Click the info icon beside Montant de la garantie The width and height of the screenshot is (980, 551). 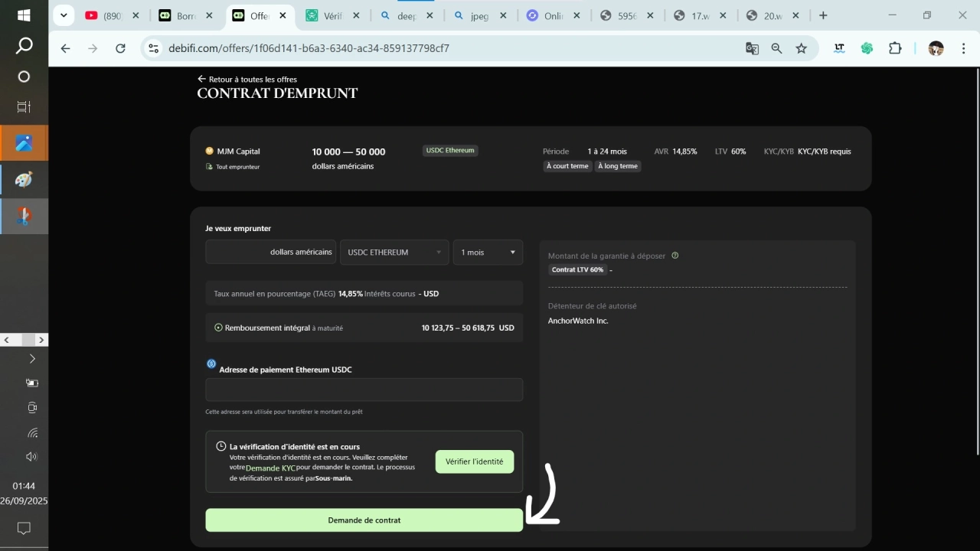coord(675,256)
